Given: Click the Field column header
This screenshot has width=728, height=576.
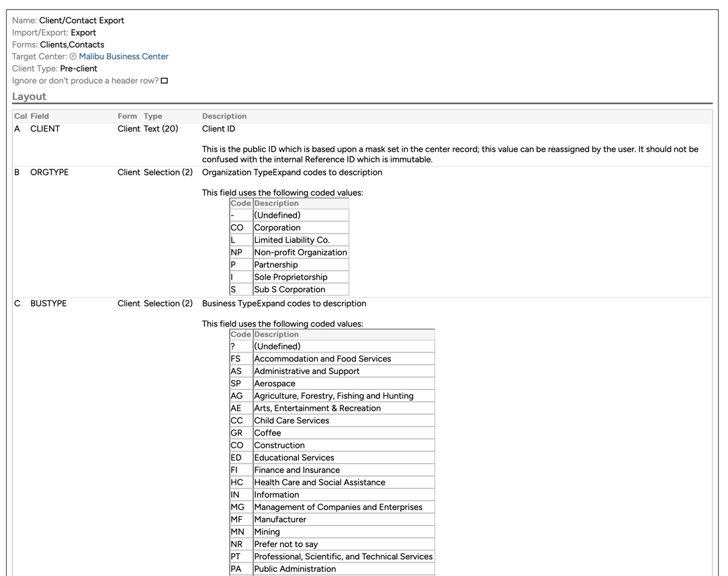Looking at the screenshot, I should click(40, 116).
